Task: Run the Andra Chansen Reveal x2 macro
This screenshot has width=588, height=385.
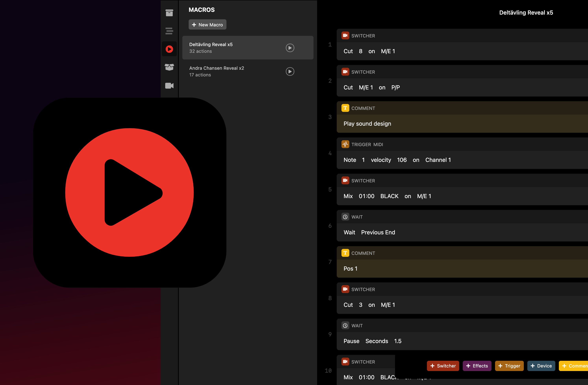Action: (x=290, y=71)
